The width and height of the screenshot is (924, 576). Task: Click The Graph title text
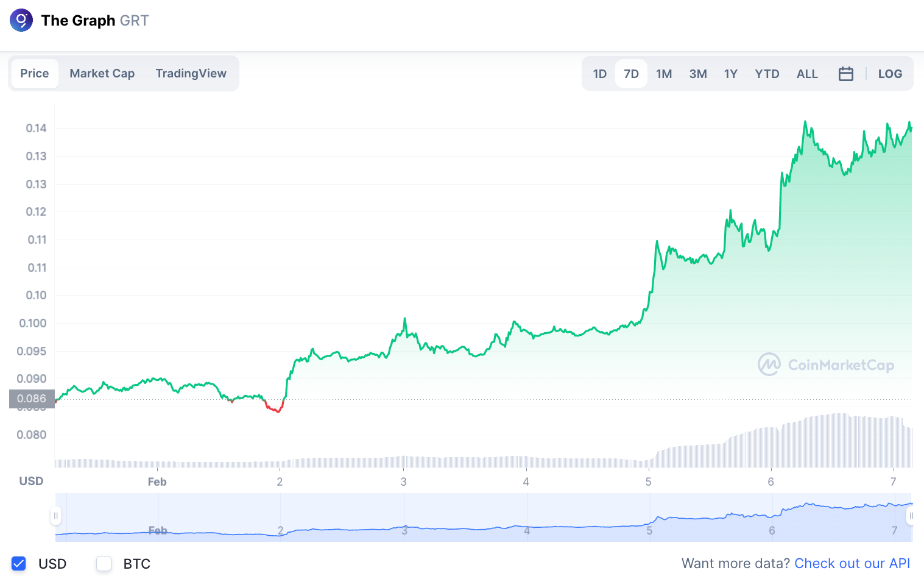[78, 21]
